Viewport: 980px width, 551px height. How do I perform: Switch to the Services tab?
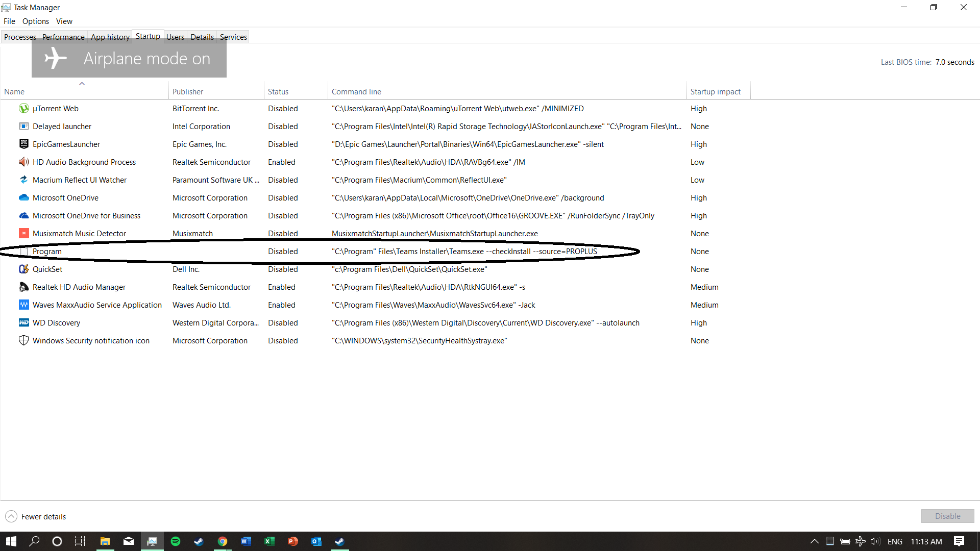[233, 37]
